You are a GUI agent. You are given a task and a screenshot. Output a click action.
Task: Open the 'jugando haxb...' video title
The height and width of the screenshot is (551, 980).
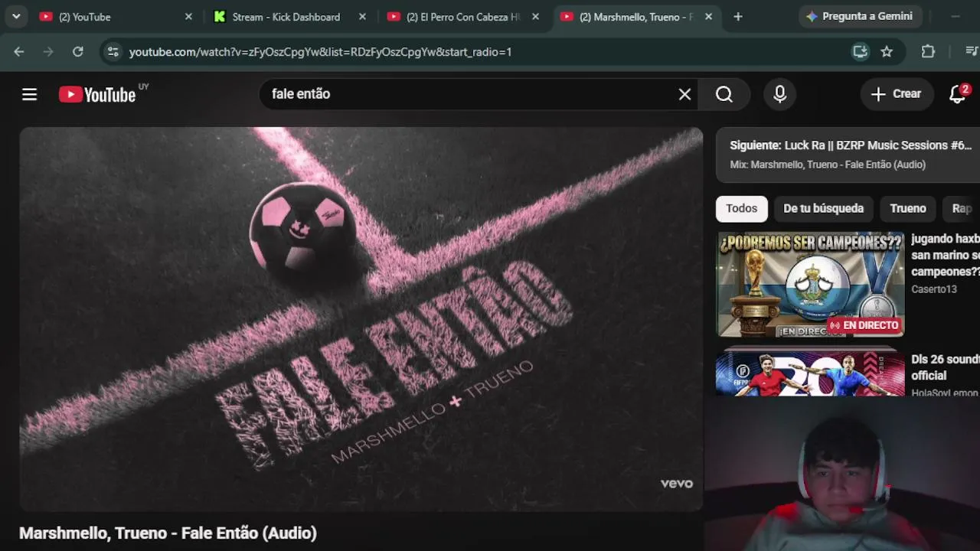946,256
